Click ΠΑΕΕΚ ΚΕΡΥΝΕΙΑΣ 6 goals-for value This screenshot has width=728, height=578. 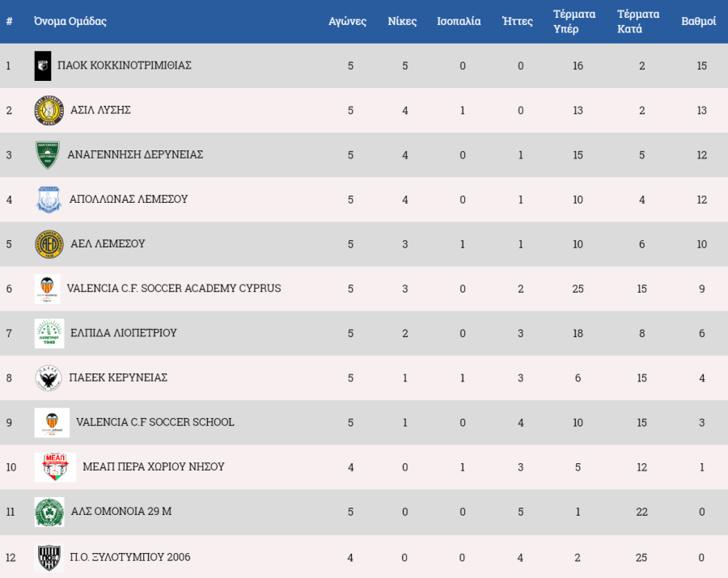[x=578, y=378]
